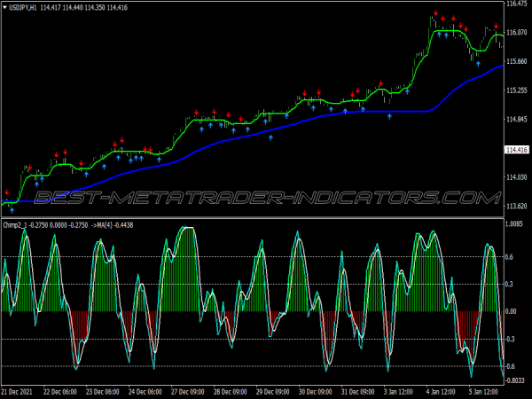Image resolution: width=532 pixels, height=399 pixels.
Task: Click the highest red arrow at the chart peak
Action: [x=435, y=14]
